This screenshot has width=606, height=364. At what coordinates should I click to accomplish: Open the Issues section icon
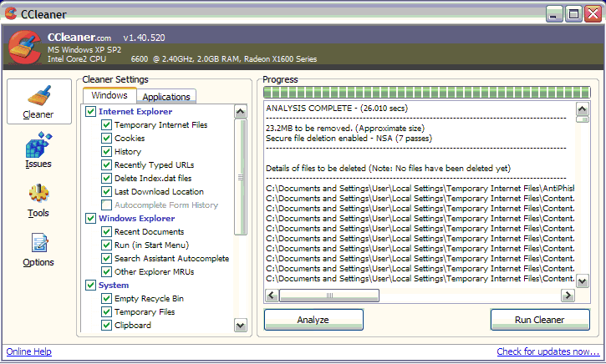point(38,148)
